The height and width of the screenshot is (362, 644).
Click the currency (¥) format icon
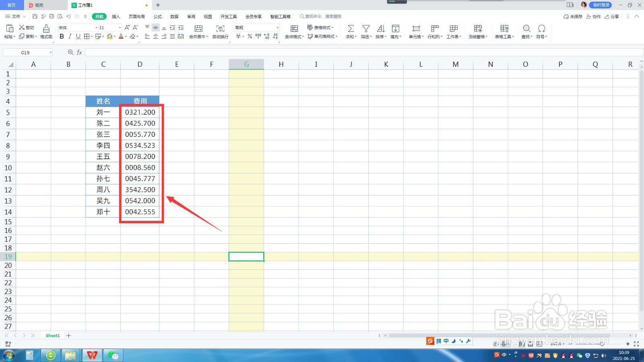[x=238, y=36]
